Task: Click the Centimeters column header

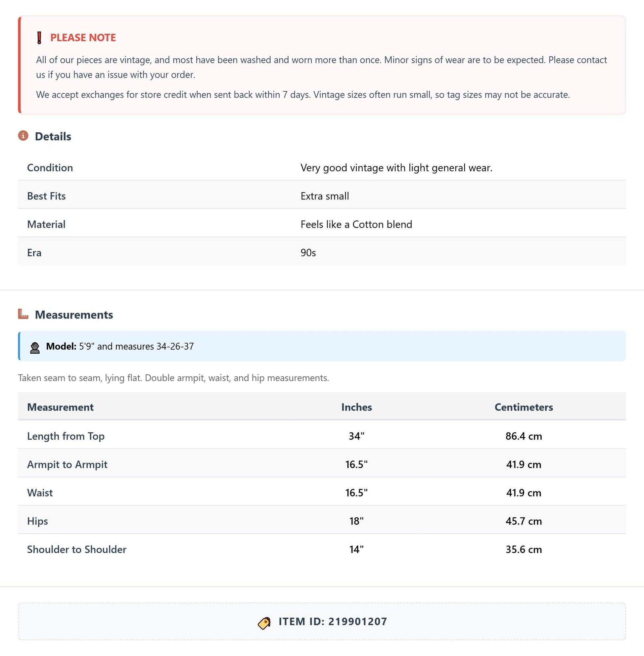Action: [524, 407]
